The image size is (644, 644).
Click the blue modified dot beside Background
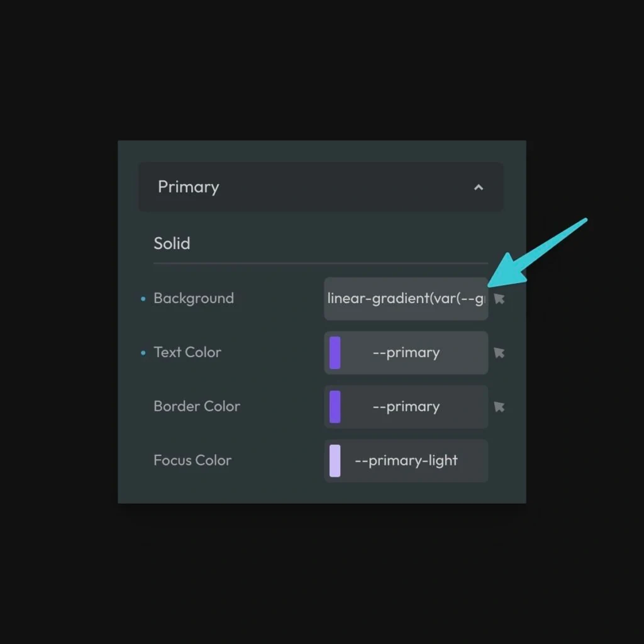pos(143,299)
